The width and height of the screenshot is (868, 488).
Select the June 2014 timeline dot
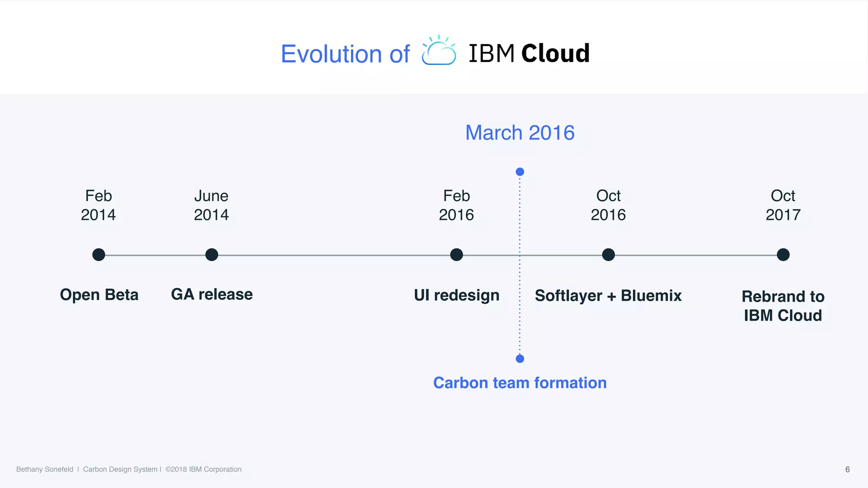pos(211,255)
